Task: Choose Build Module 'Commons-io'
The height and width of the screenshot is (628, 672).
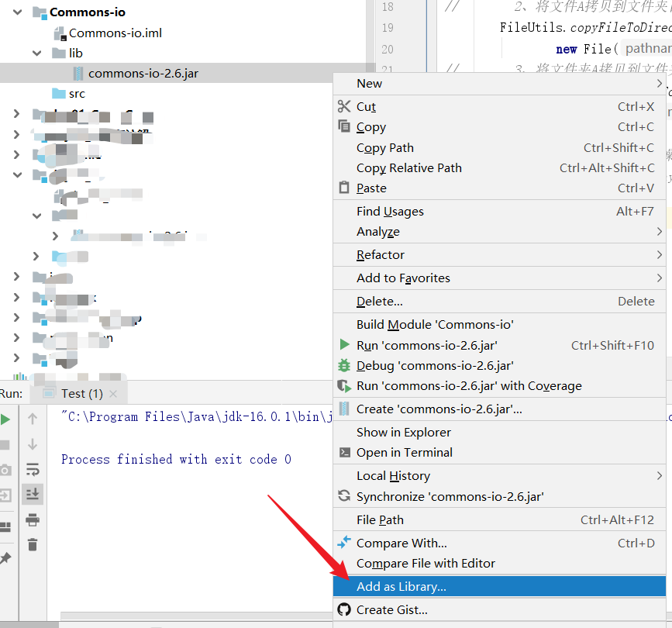Action: tap(499, 325)
